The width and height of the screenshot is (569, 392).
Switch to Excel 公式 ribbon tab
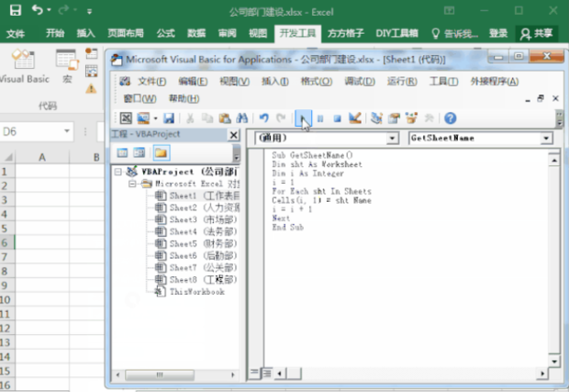[166, 33]
